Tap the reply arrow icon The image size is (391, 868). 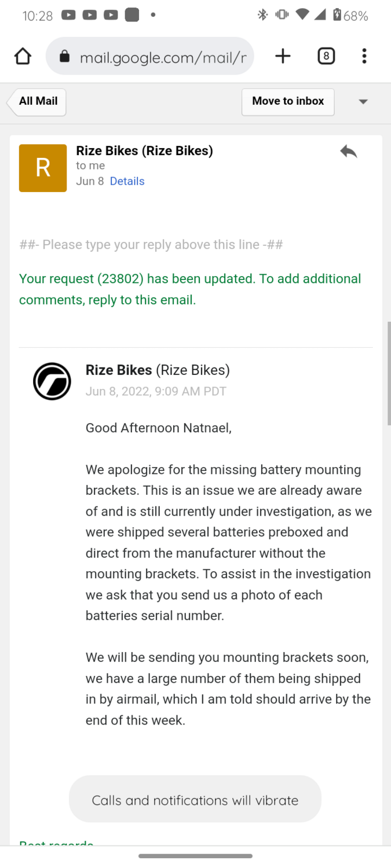[x=348, y=152]
